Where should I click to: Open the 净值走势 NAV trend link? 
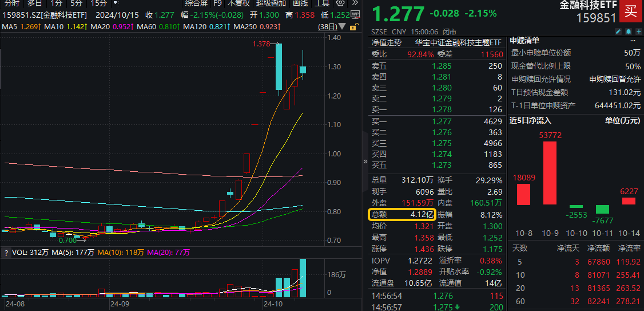(x=386, y=43)
